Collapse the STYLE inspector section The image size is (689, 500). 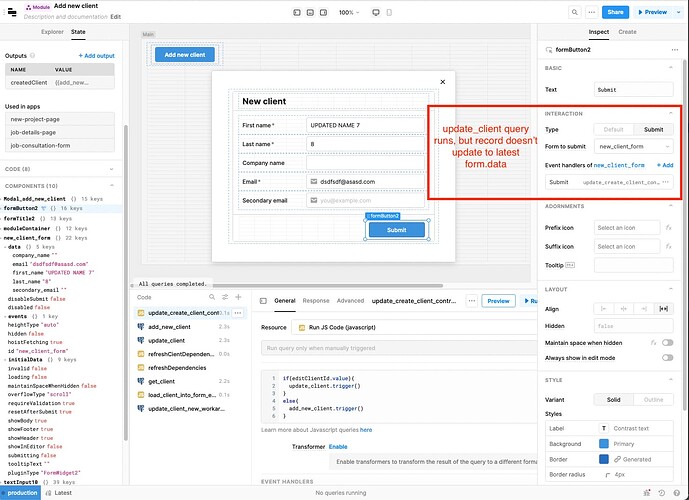point(671,380)
